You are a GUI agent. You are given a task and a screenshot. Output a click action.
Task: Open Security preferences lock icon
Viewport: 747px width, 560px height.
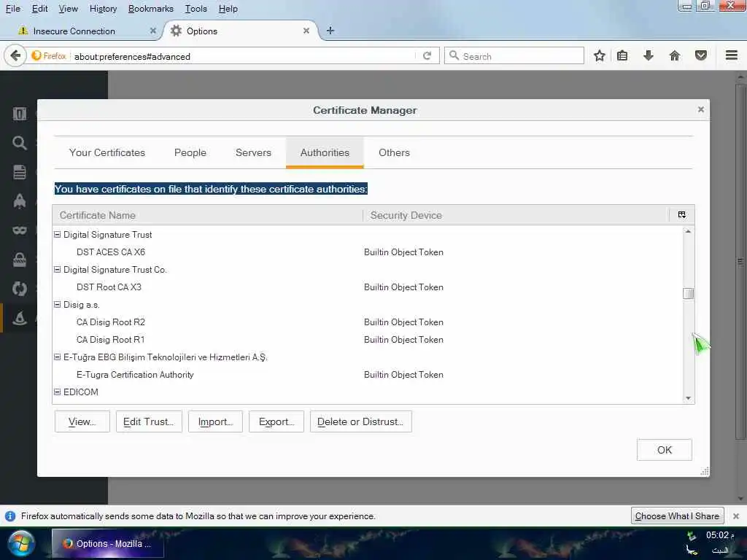[x=20, y=260]
